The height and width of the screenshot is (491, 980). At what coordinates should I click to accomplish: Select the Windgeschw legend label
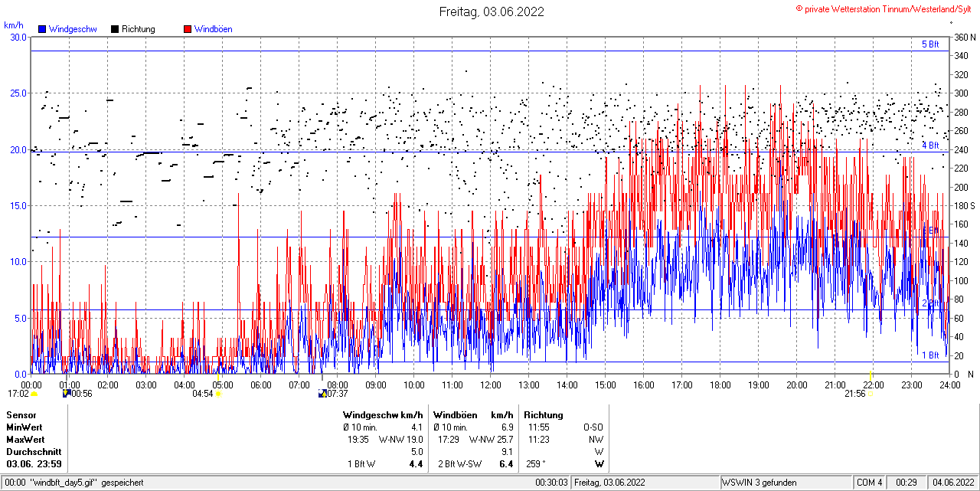[73, 29]
